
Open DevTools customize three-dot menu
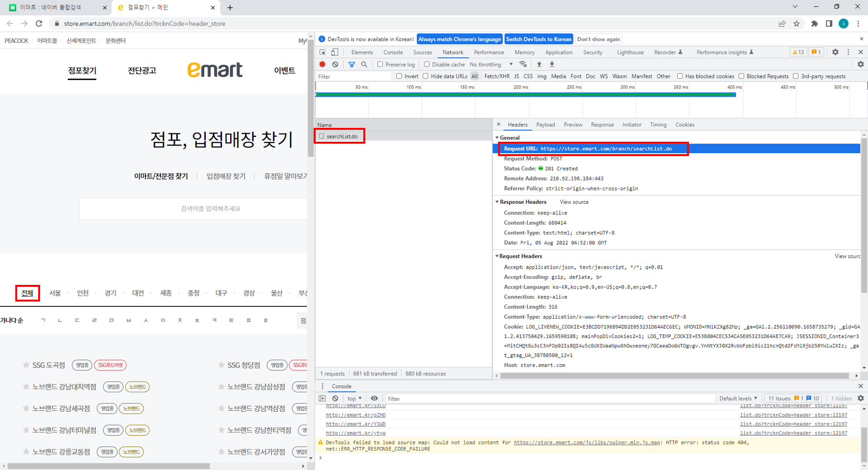[x=848, y=52]
